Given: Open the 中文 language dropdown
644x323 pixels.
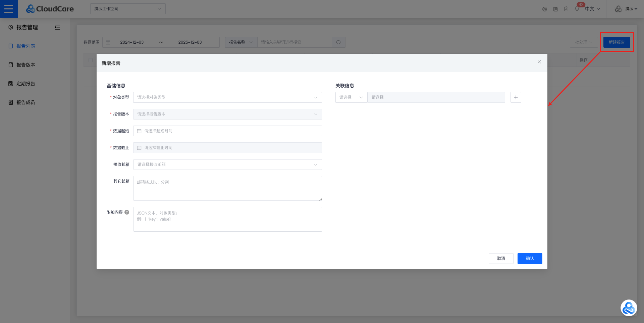Looking at the screenshot, I should (x=592, y=9).
